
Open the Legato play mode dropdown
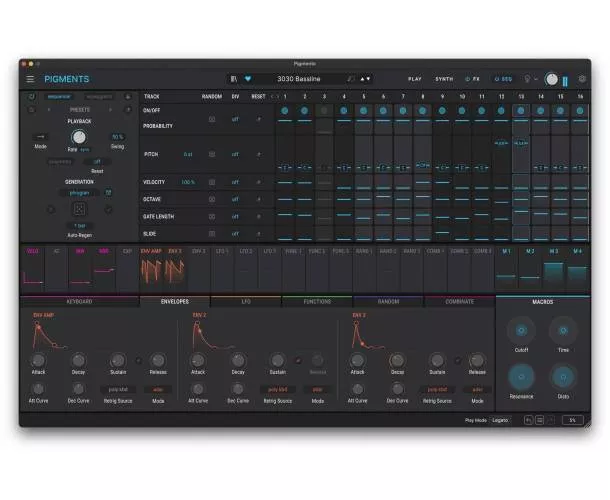click(501, 420)
